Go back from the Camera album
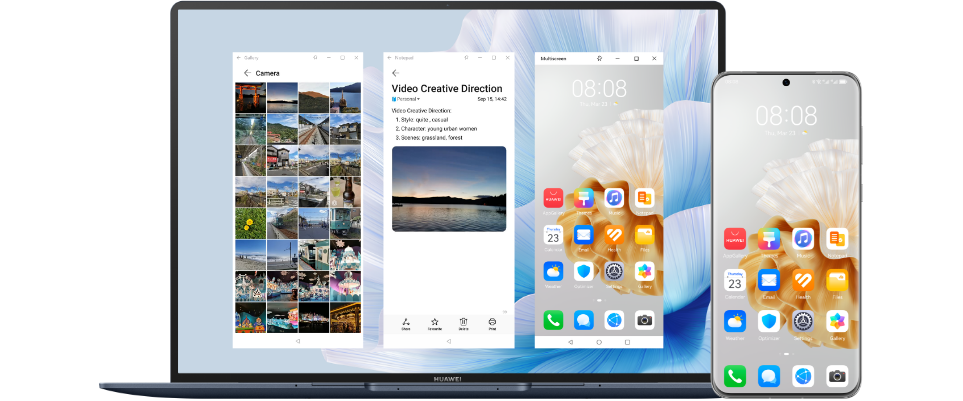 coord(247,73)
